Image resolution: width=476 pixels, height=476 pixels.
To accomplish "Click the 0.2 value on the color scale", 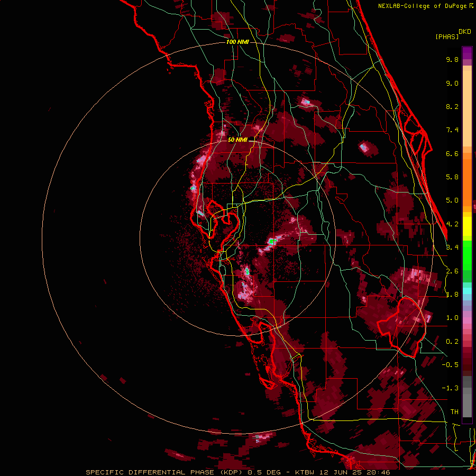I will (x=452, y=342).
